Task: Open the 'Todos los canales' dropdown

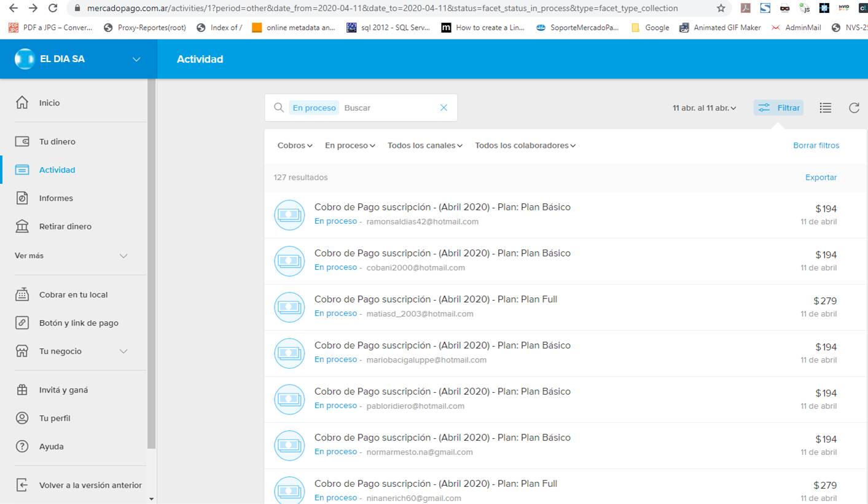Action: 424,146
